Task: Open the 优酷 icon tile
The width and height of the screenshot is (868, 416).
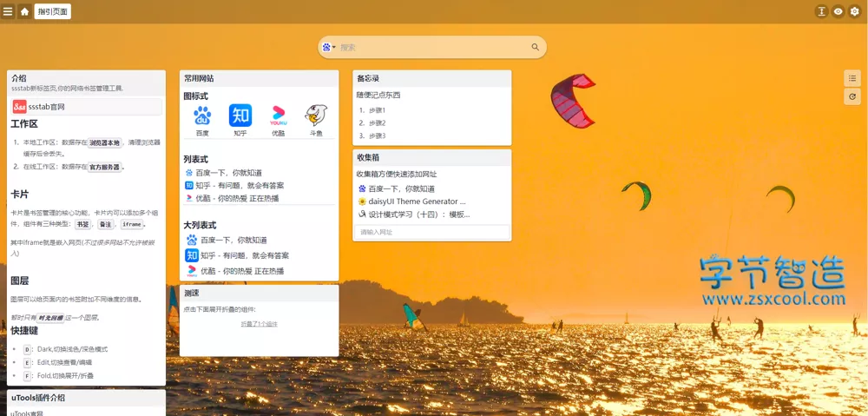Action: pyautogui.click(x=278, y=121)
